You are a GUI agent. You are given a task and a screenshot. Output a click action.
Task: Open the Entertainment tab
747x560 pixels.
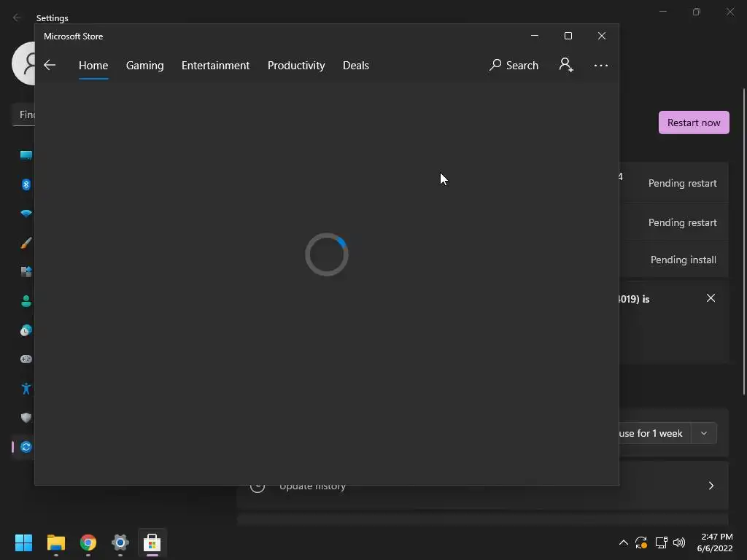[215, 65]
